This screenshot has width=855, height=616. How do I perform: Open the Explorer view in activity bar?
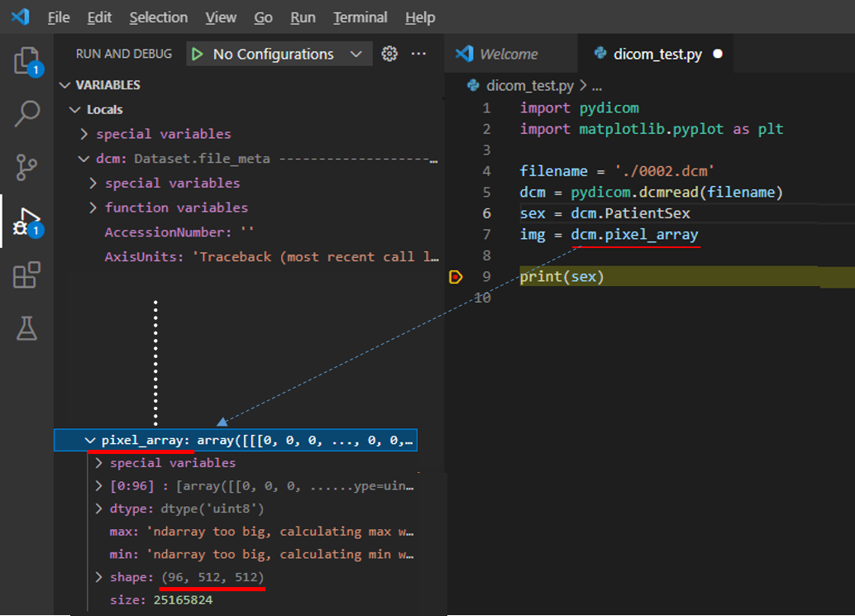click(26, 61)
